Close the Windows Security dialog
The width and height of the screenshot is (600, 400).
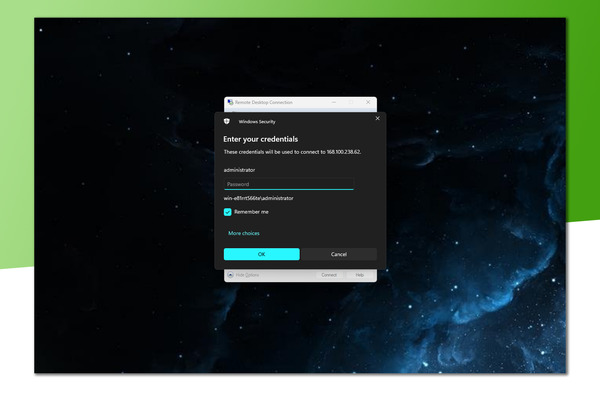point(377,118)
